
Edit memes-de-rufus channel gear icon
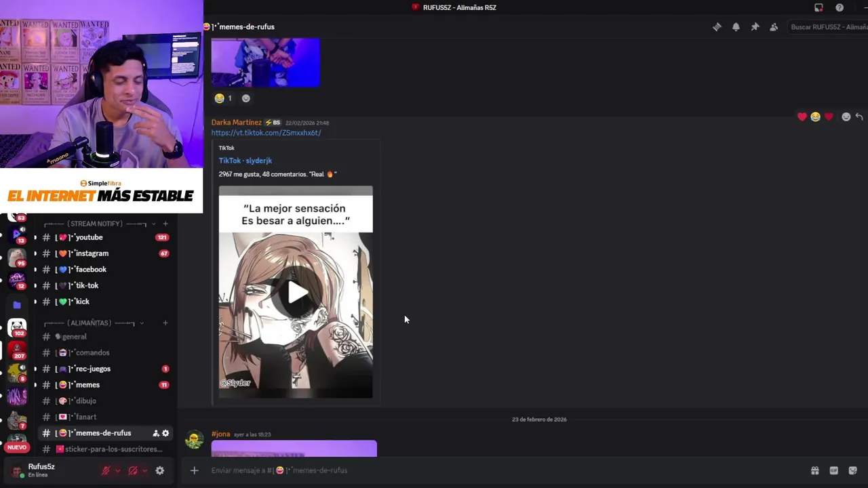point(165,433)
